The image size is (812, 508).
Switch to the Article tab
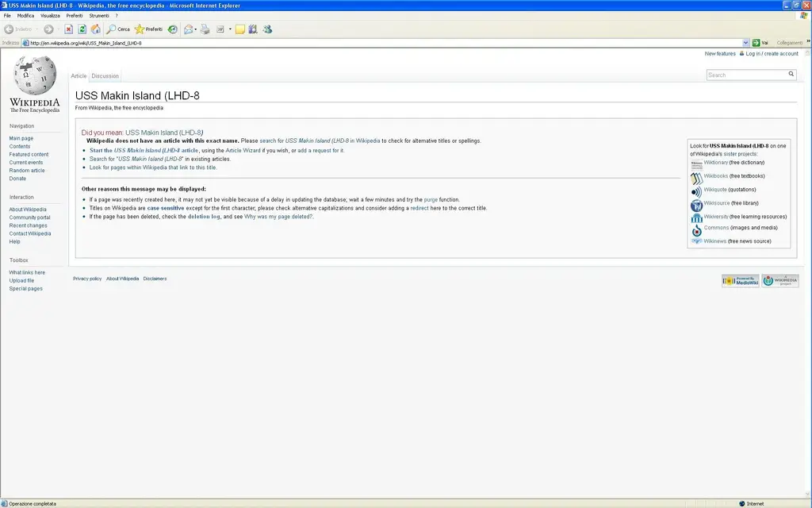tap(79, 75)
